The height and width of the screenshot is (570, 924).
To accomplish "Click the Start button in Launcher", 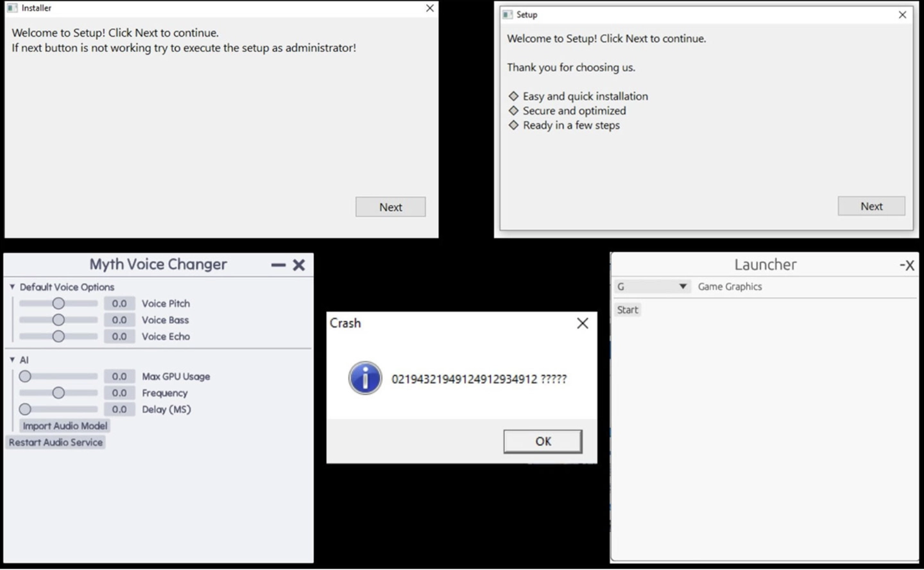I will click(x=628, y=309).
